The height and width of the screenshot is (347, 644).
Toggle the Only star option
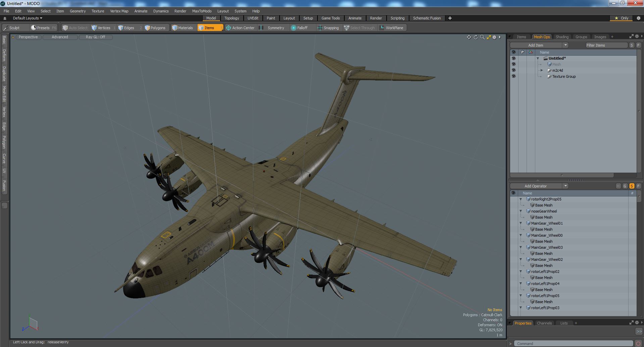coord(622,18)
